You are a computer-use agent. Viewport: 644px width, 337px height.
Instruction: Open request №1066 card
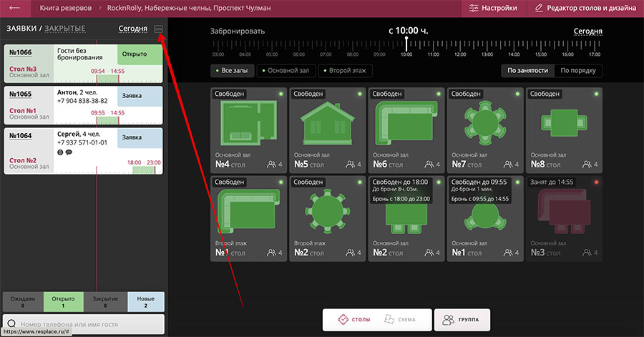tap(84, 64)
